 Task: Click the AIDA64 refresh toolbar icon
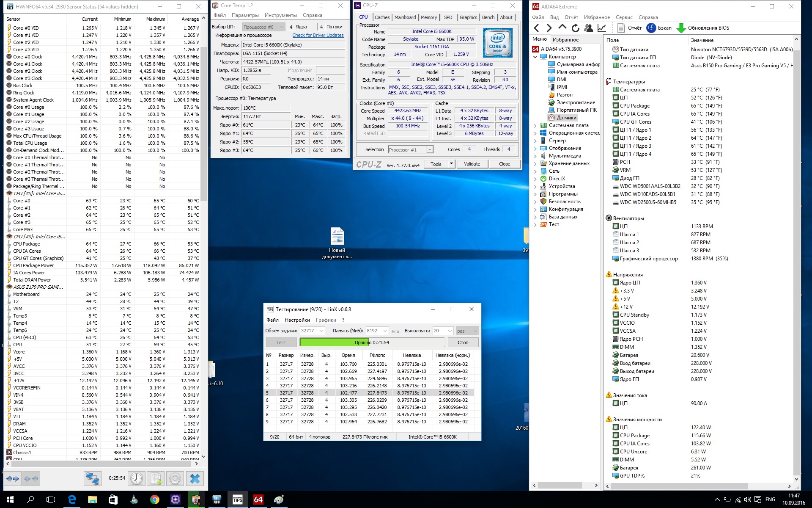(x=575, y=28)
